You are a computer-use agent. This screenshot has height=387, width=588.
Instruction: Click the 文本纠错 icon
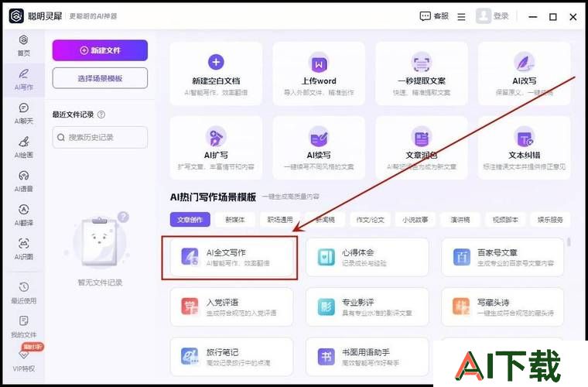525,138
